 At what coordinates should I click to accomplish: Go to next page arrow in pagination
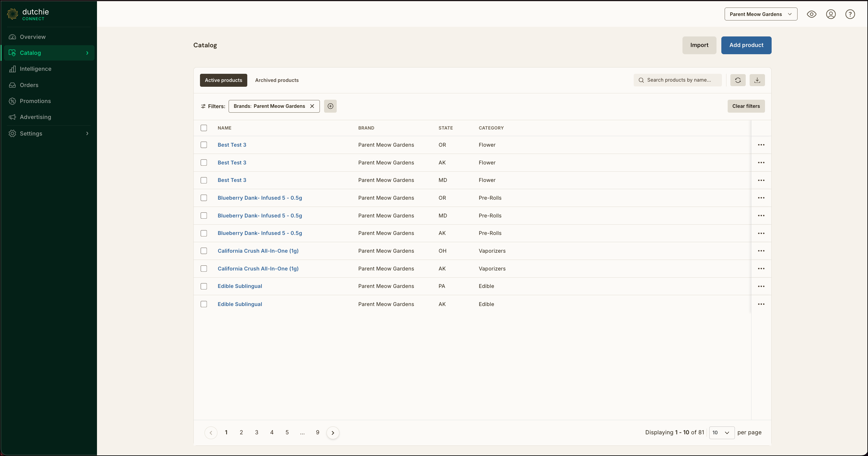333,433
